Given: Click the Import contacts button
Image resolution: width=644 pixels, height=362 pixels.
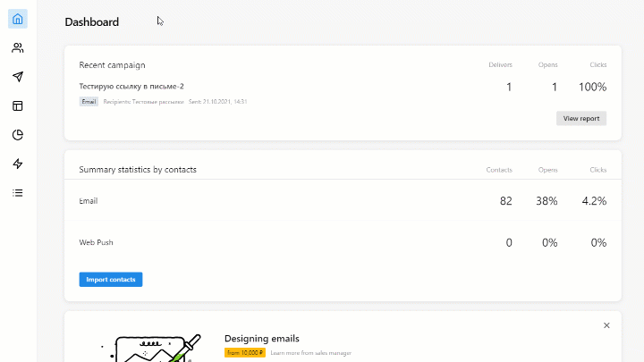Looking at the screenshot, I should (111, 280).
